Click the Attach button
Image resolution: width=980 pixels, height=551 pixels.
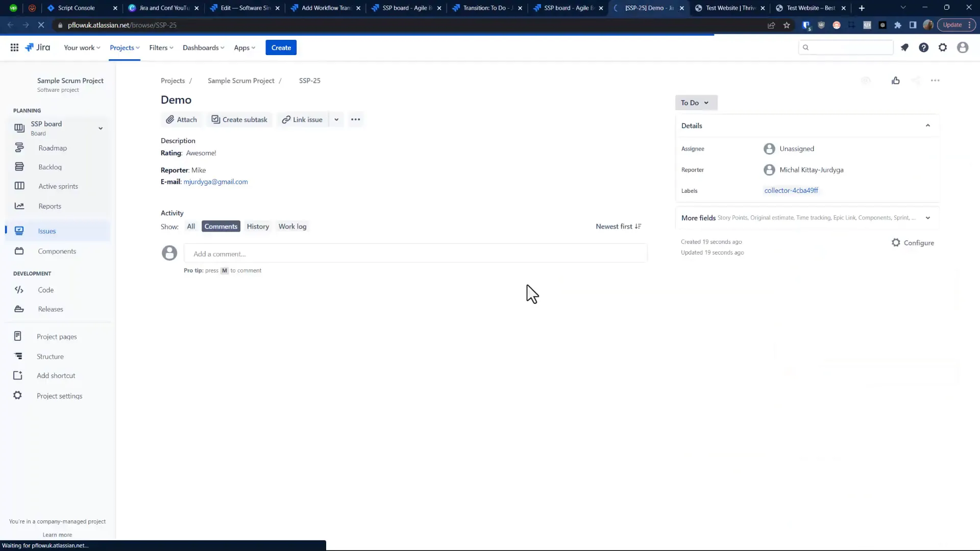click(182, 119)
